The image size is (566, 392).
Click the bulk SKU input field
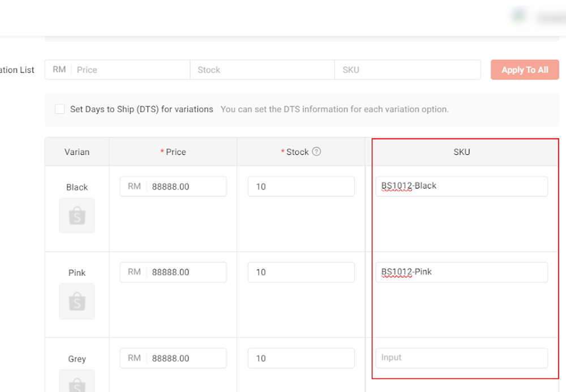[x=408, y=70]
